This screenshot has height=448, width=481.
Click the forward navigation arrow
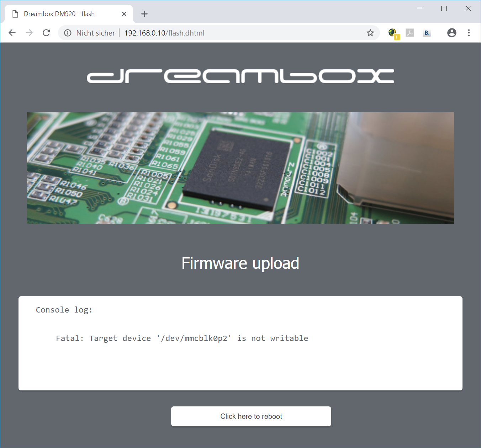pos(29,33)
